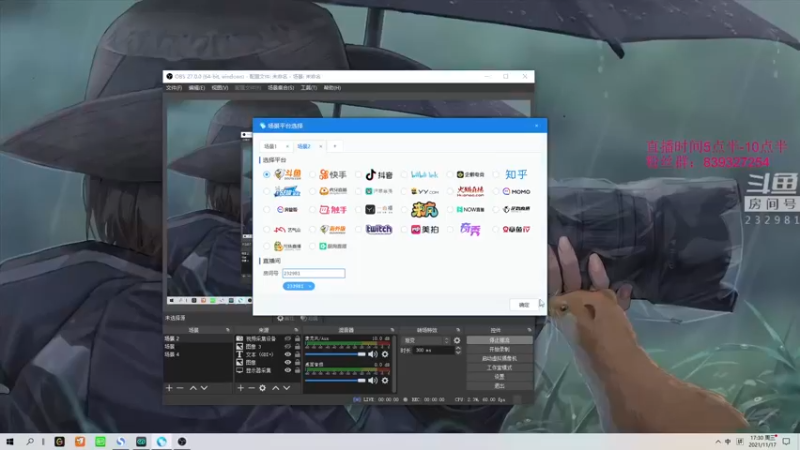
Task: Move the scene down with arrow icon
Action: pos(204,388)
